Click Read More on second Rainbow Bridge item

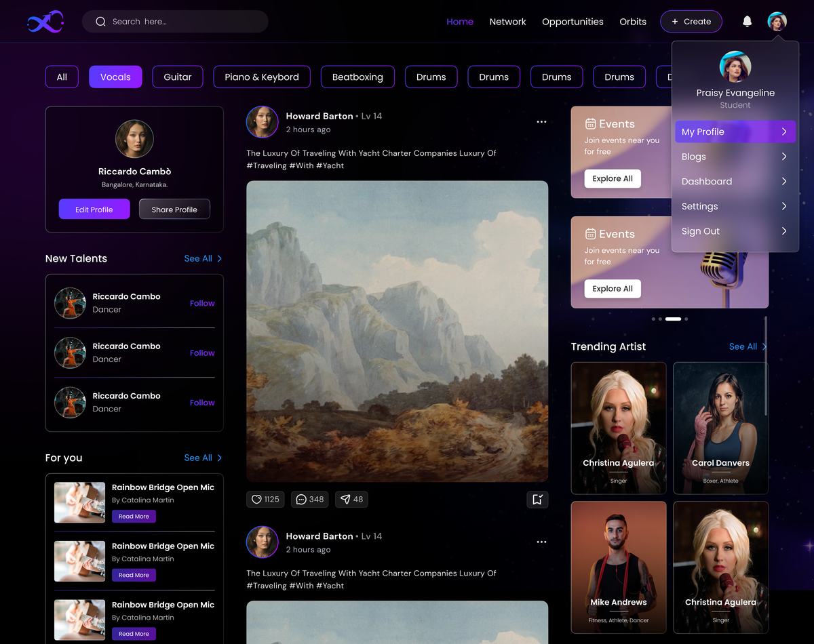(134, 575)
